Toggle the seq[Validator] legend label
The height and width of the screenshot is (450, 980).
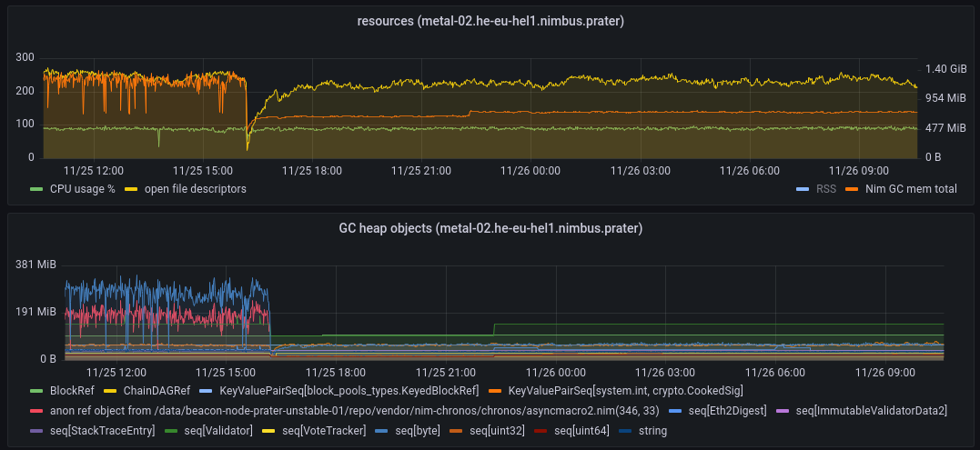point(218,431)
